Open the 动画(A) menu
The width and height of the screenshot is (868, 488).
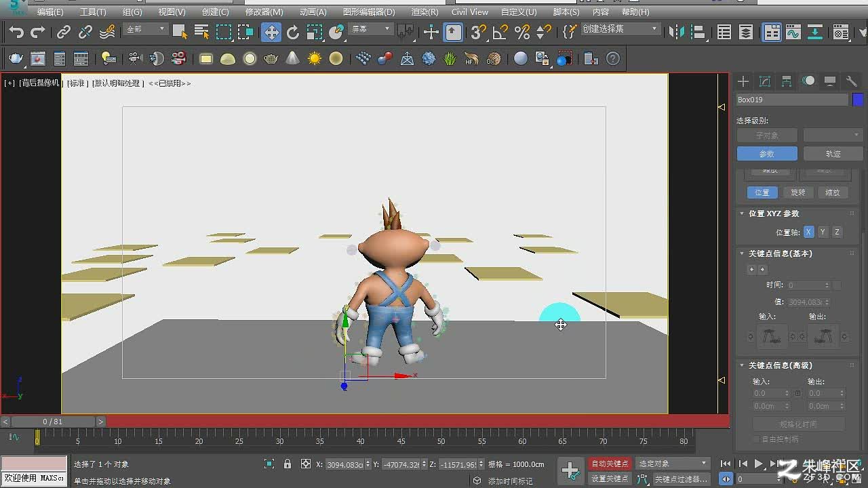(x=313, y=12)
